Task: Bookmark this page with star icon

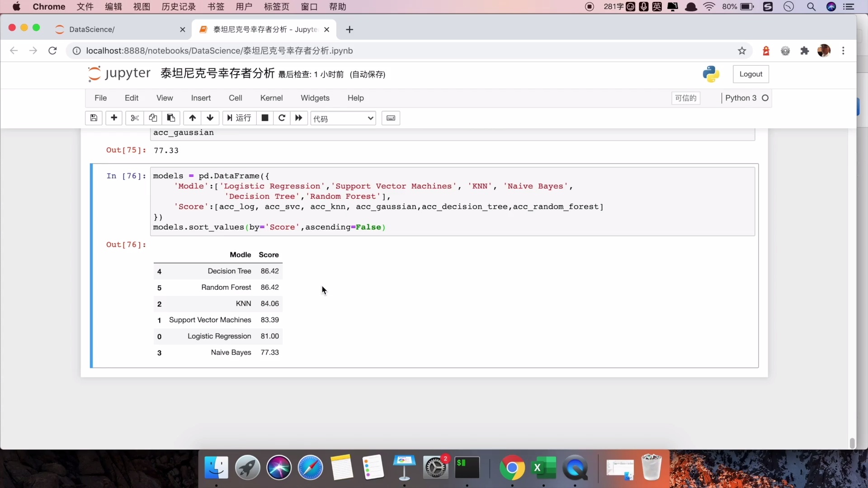Action: [x=742, y=51]
